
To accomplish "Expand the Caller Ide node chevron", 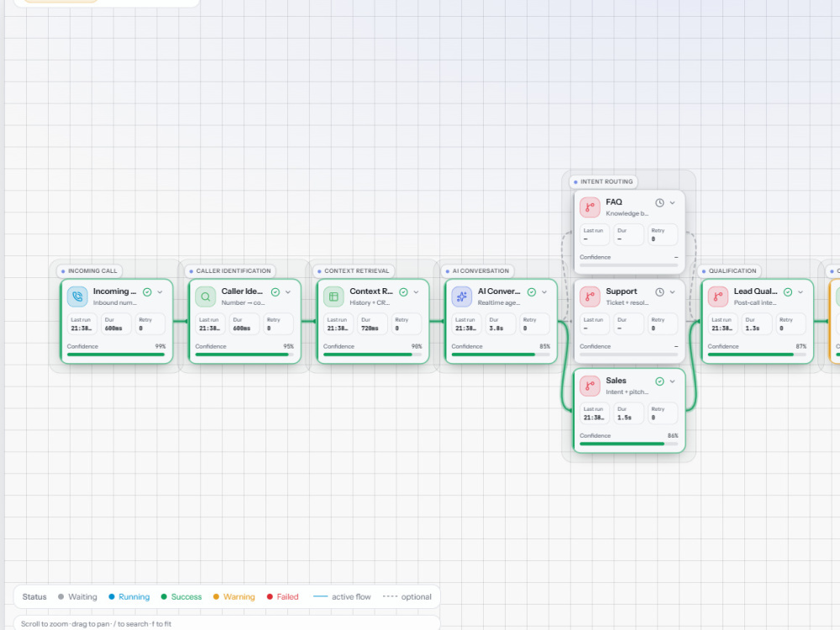I will 287,292.
